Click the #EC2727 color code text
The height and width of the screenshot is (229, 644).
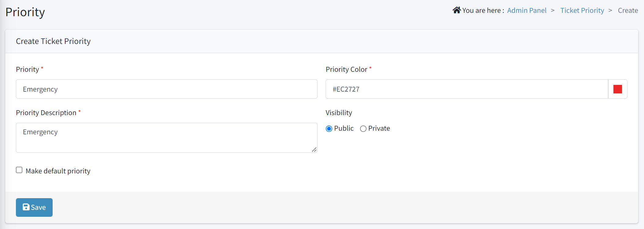[x=345, y=89]
